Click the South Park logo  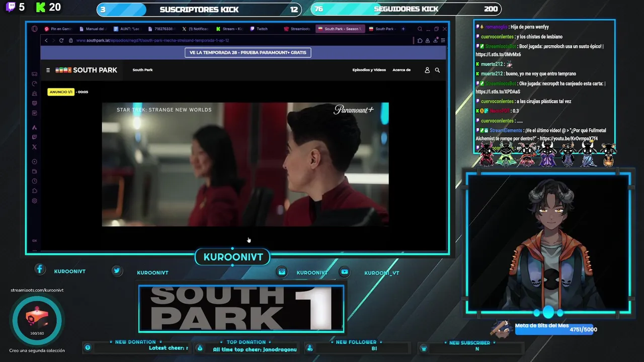tap(86, 70)
